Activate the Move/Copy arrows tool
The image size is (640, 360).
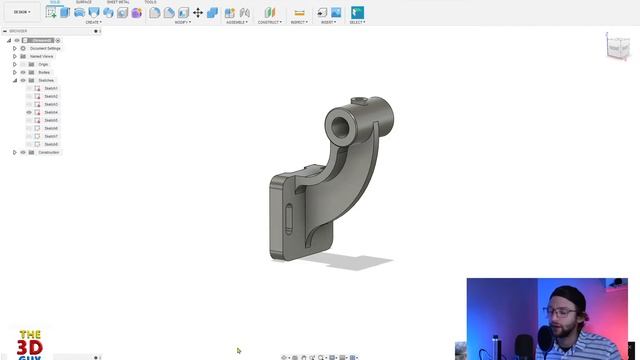(x=198, y=13)
